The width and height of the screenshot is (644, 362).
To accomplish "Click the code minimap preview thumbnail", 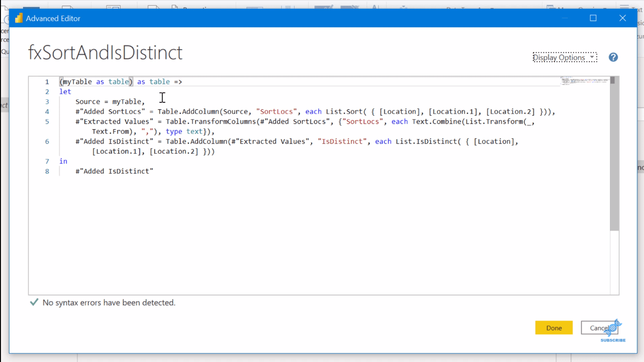I will pos(585,81).
